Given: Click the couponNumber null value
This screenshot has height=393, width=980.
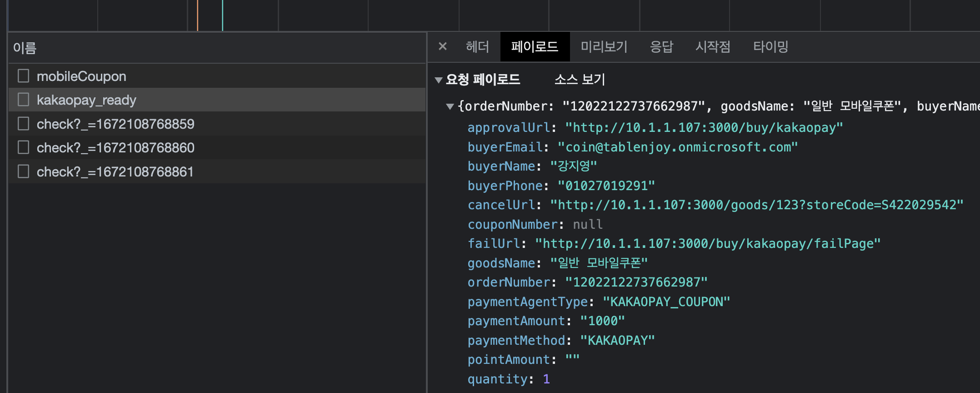Looking at the screenshot, I should point(587,225).
